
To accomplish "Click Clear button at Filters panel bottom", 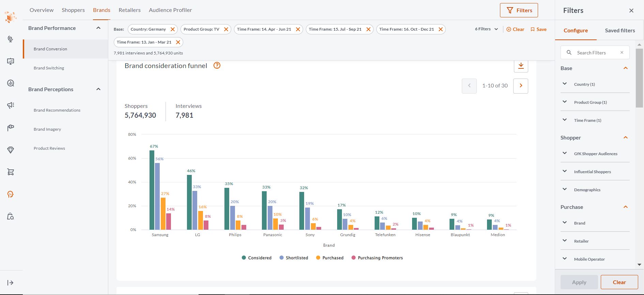I will (619, 282).
